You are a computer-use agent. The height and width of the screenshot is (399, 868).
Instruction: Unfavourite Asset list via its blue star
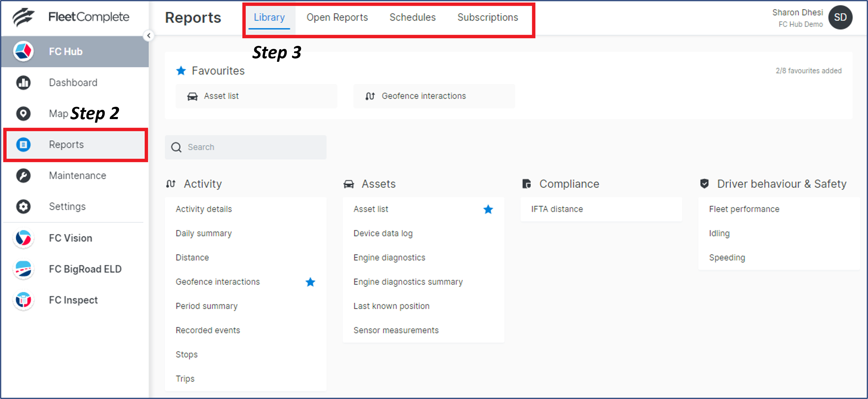pyautogui.click(x=488, y=209)
